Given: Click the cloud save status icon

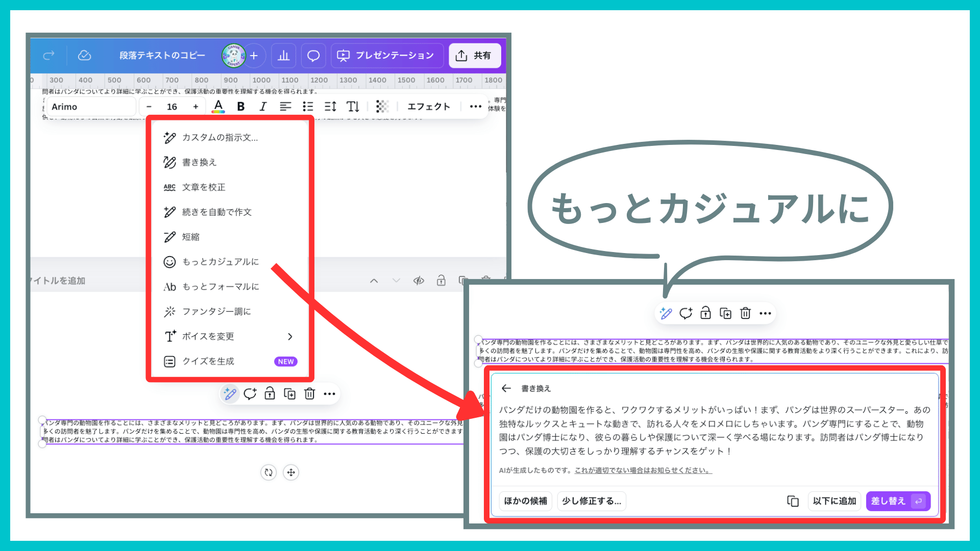Looking at the screenshot, I should point(84,55).
